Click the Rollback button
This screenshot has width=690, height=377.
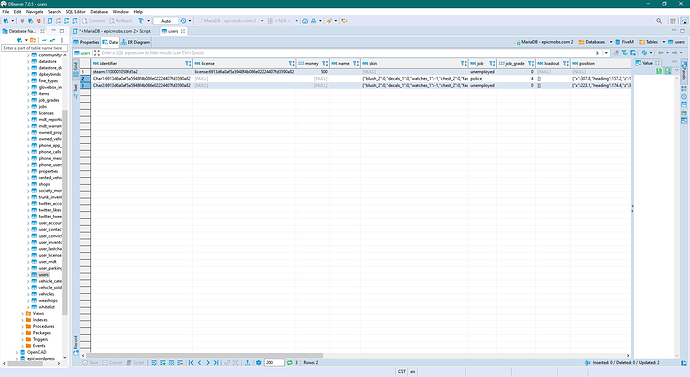pos(121,21)
